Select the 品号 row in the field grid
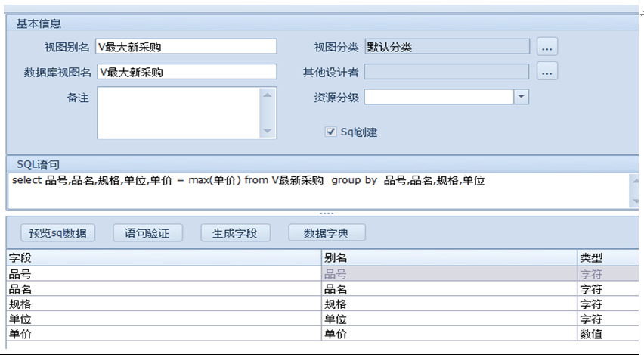The image size is (644, 355). coord(163,274)
